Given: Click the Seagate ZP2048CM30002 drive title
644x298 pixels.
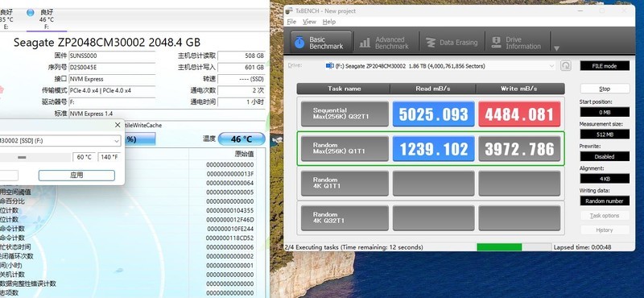Looking at the screenshot, I should [x=107, y=43].
